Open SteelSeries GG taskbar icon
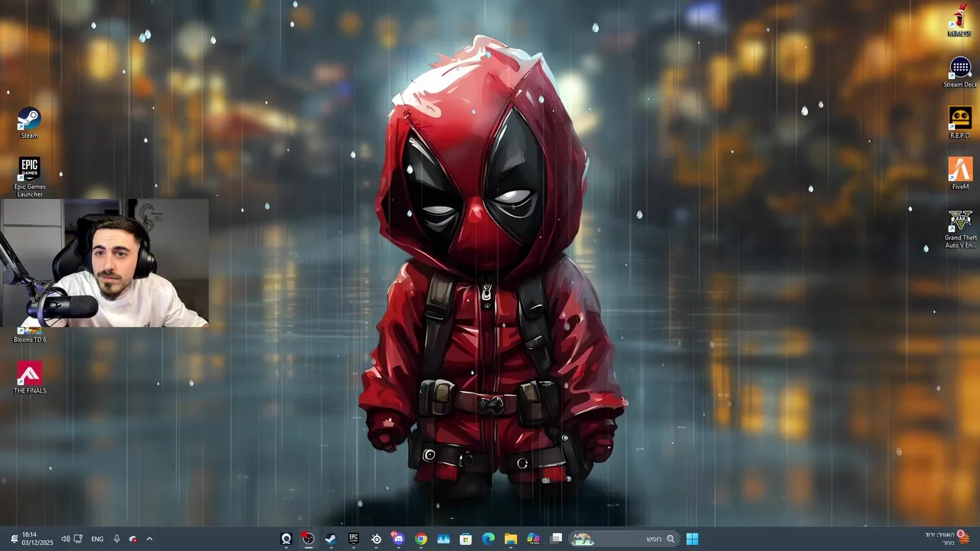The image size is (980, 551). 376,539
